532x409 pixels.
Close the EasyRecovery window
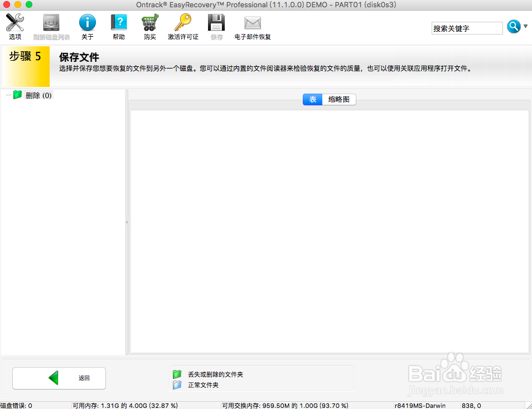tap(7, 4)
